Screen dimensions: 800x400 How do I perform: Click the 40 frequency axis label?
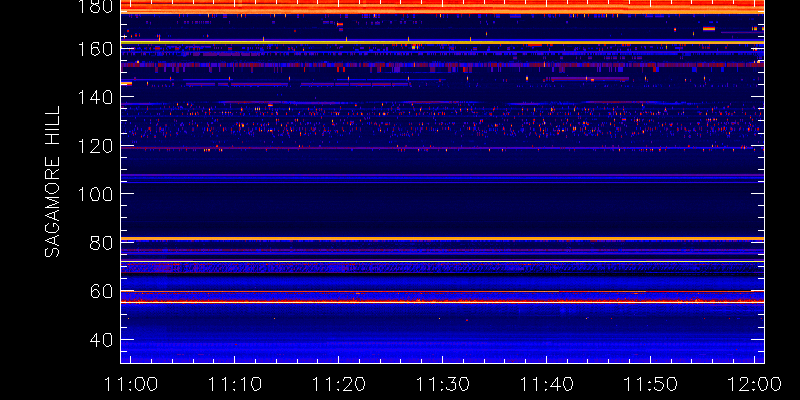[x=101, y=340]
